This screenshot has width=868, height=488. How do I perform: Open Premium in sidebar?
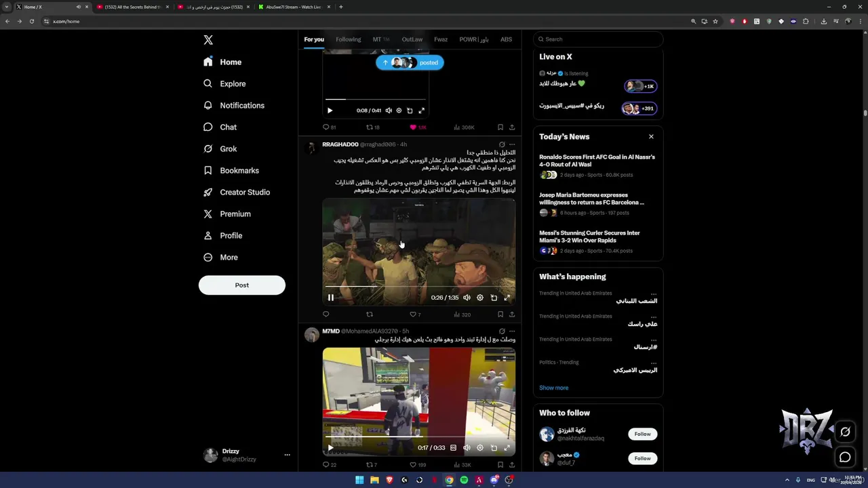pyautogui.click(x=227, y=213)
